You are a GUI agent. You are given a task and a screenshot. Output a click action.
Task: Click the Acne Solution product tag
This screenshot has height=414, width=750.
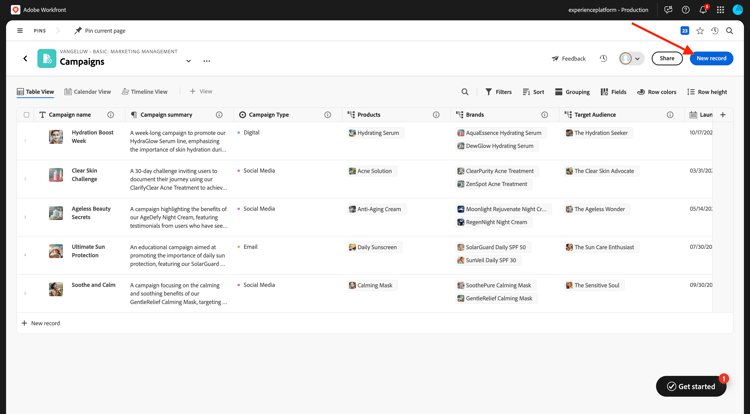tap(371, 171)
